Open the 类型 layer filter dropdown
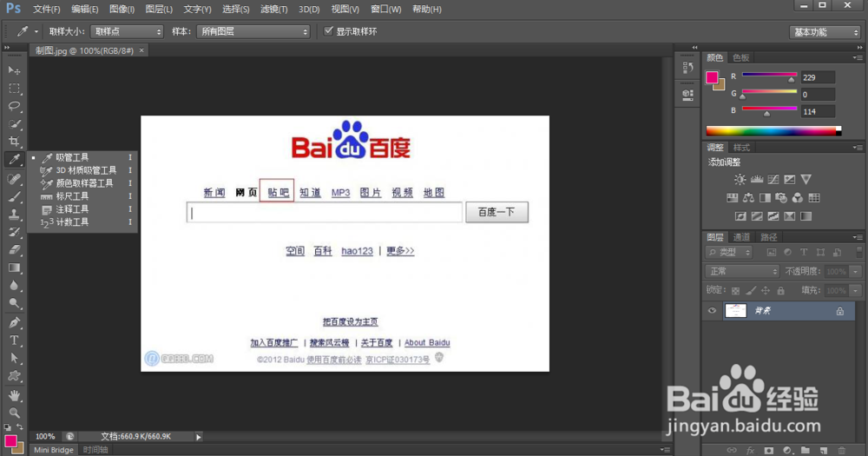This screenshot has height=456, width=868. pos(729,253)
